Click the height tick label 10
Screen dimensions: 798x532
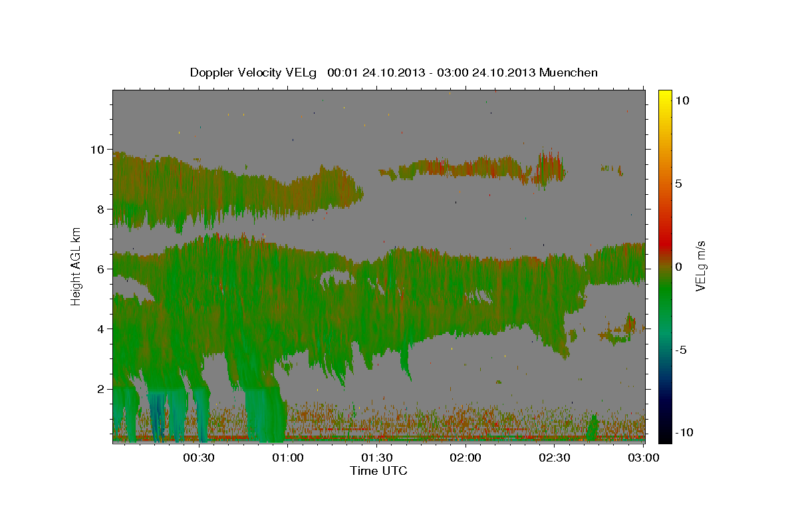98,149
